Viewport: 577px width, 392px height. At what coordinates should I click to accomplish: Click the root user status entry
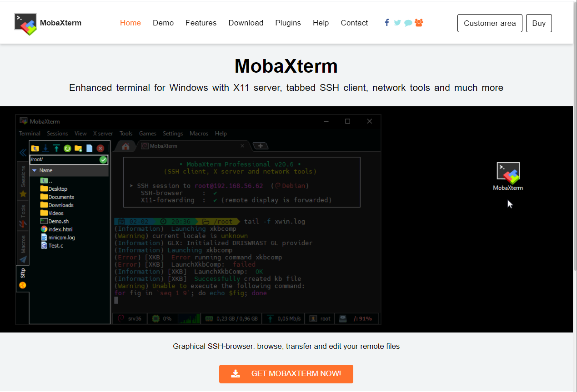(x=320, y=318)
